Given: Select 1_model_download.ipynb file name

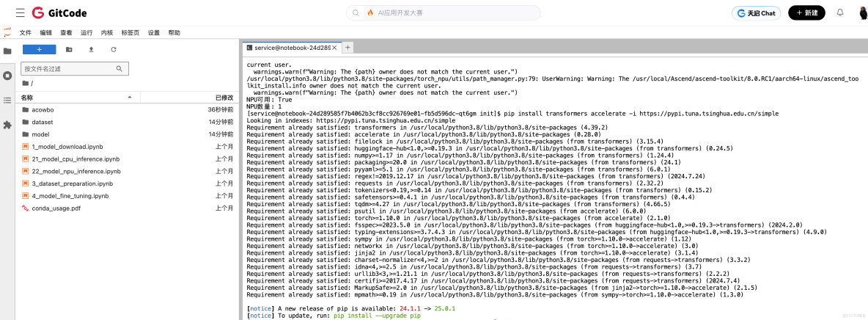Looking at the screenshot, I should (x=67, y=147).
